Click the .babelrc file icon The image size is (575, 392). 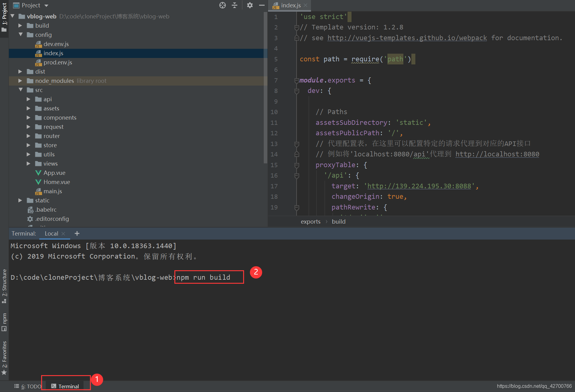(30, 210)
